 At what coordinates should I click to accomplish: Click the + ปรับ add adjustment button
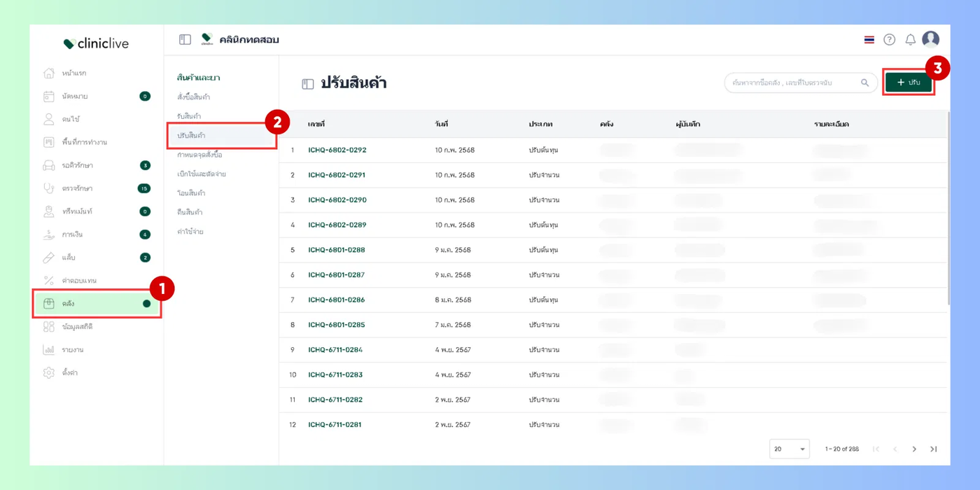[x=909, y=83]
